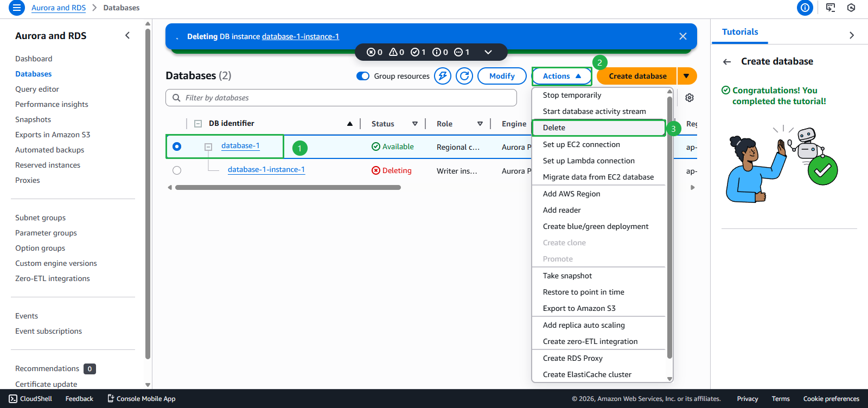Refresh the databases list

(x=464, y=76)
